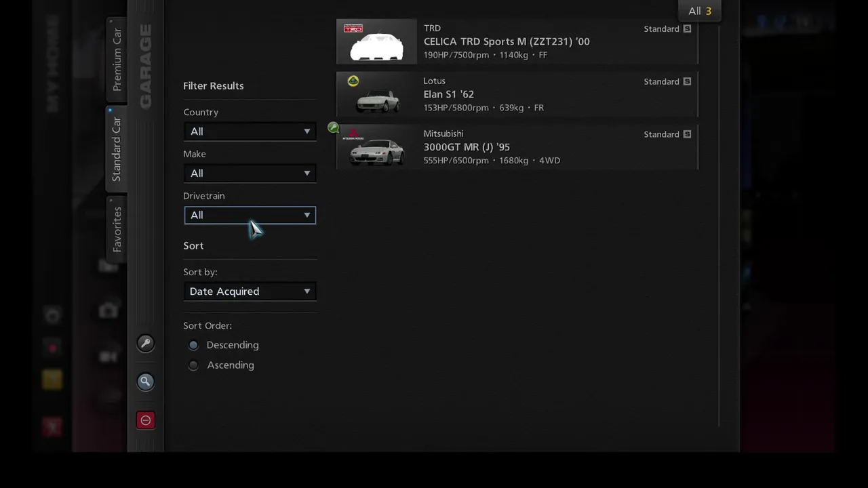Click the TRD logo badge

tap(353, 28)
